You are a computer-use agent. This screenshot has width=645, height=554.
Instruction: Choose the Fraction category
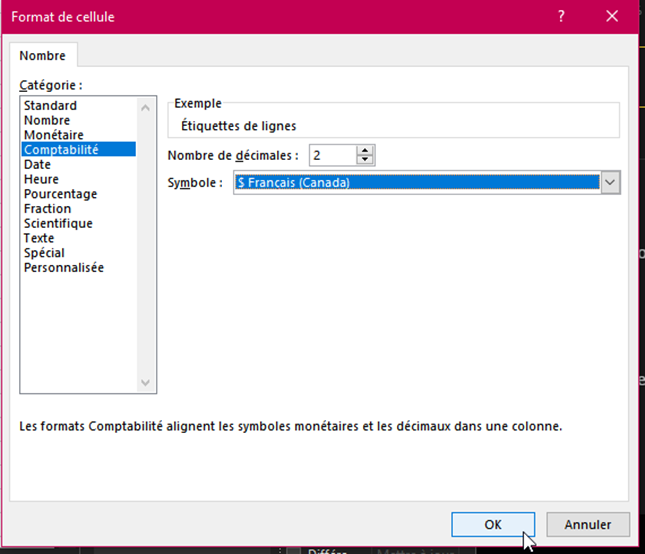[x=47, y=209]
